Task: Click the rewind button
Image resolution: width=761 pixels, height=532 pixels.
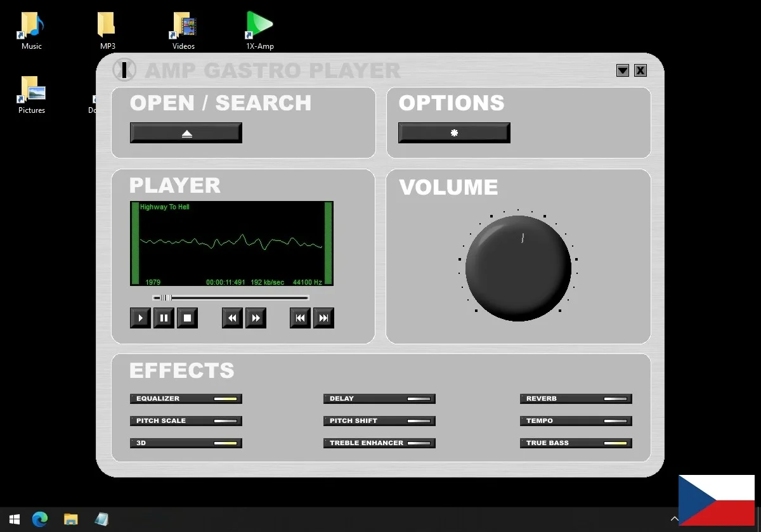Action: click(x=232, y=318)
